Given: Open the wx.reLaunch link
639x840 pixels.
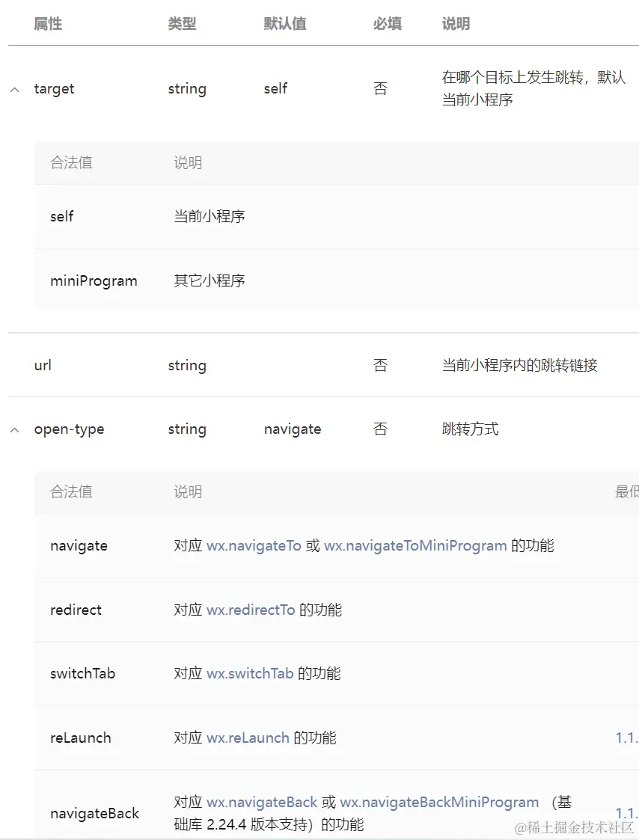Looking at the screenshot, I should click(248, 738).
